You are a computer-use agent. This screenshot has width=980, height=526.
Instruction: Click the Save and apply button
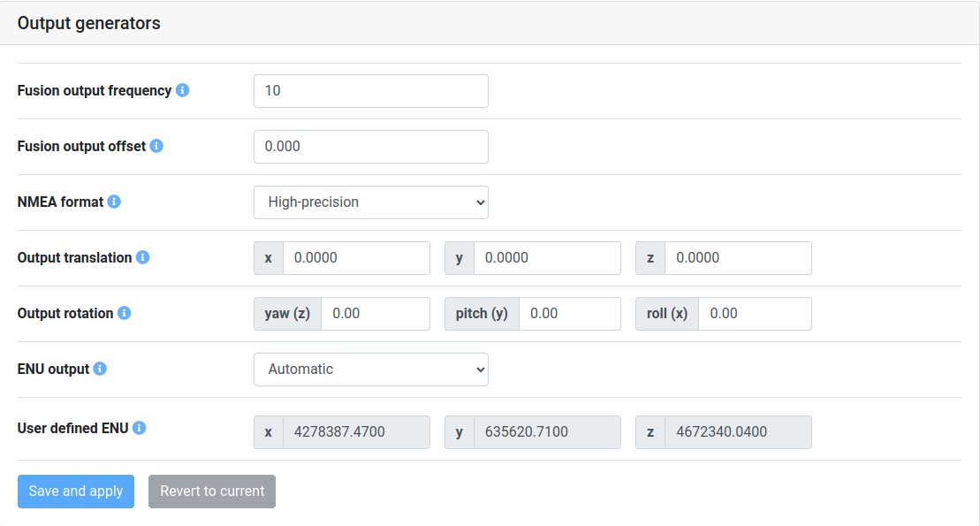(x=75, y=492)
